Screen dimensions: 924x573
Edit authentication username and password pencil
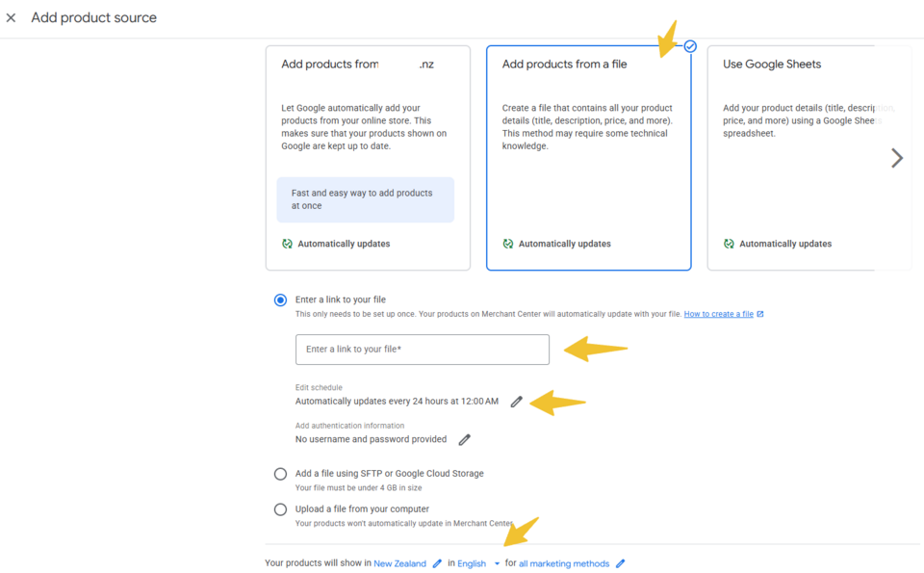click(x=465, y=440)
